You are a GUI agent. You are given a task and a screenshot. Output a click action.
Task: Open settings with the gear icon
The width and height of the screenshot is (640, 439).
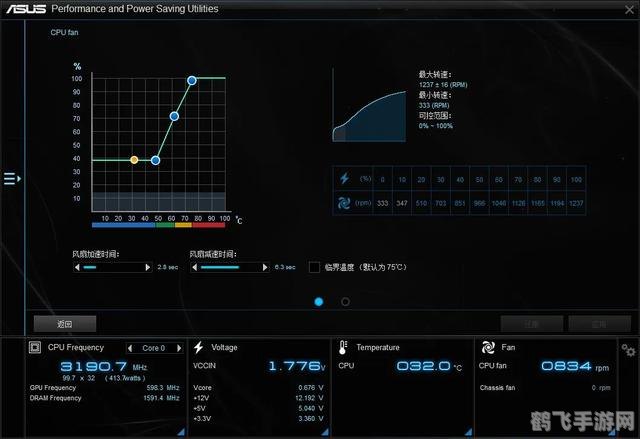(x=627, y=349)
